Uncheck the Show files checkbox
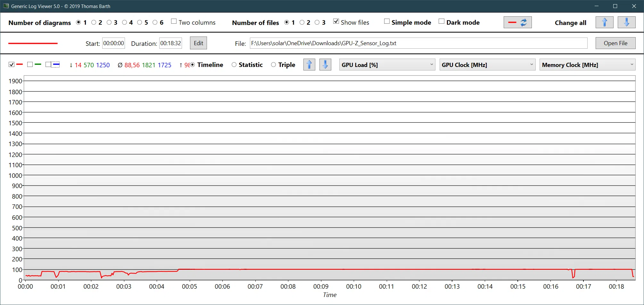644x305 pixels. [336, 21]
